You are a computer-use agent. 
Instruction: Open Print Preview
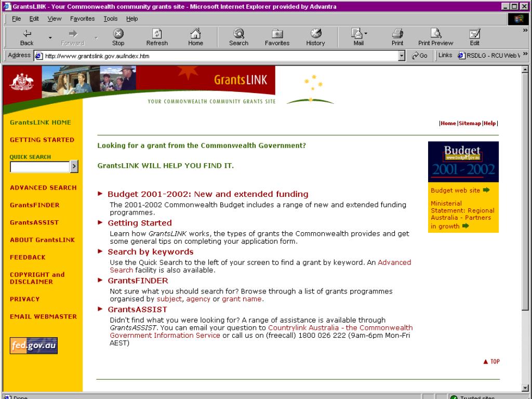(x=436, y=37)
